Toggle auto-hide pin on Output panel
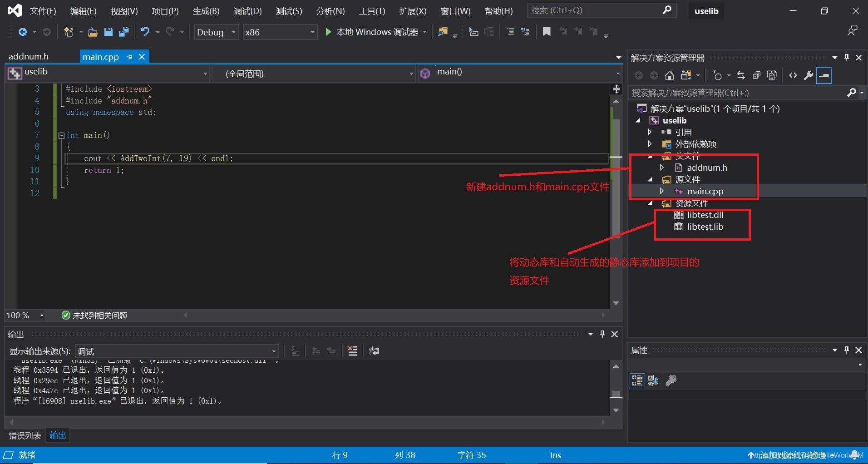This screenshot has width=868, height=464. pyautogui.click(x=602, y=334)
